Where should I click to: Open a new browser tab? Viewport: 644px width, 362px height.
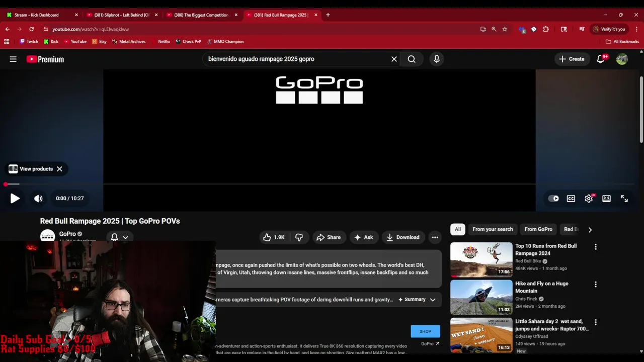(328, 15)
